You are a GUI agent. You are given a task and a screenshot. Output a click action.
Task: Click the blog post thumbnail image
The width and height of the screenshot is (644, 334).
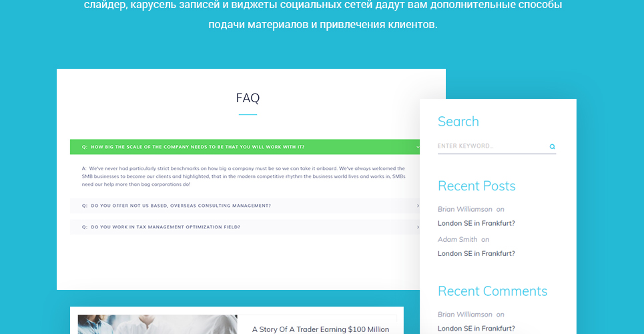coord(157,325)
